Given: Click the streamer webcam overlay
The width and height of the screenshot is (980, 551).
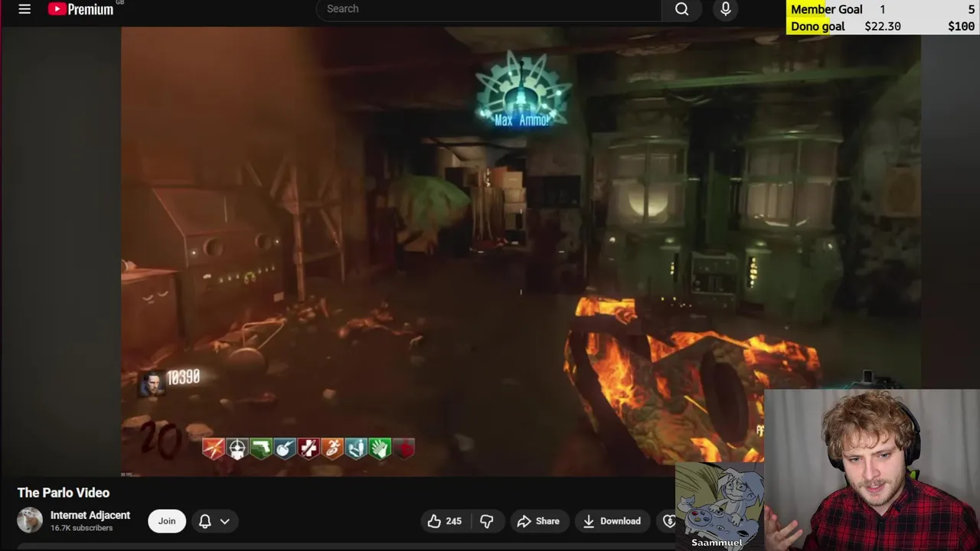Looking at the screenshot, I should tap(872, 470).
